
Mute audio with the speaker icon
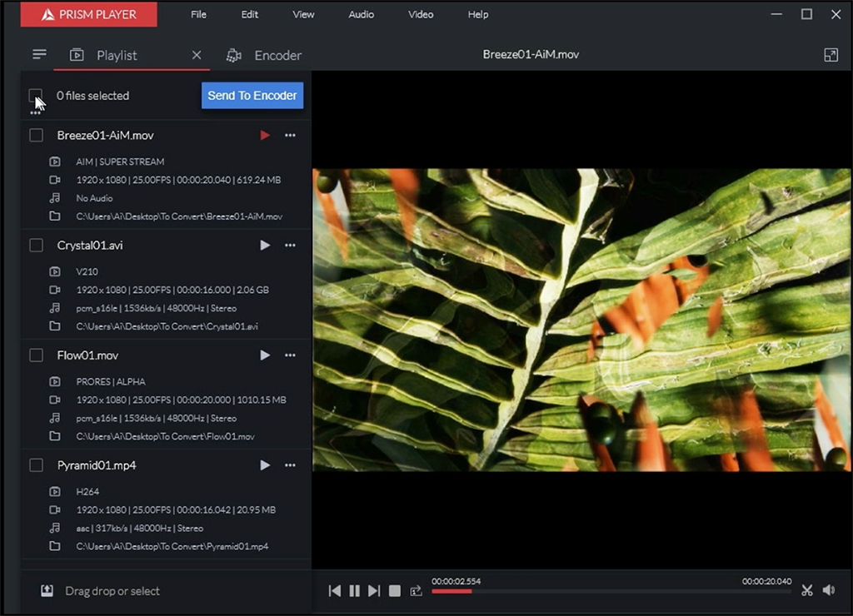coord(829,590)
